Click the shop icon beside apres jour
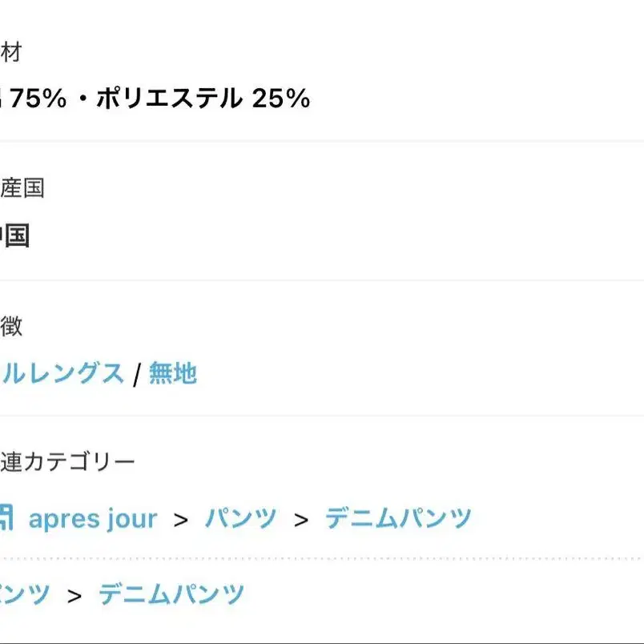 click(x=6, y=518)
